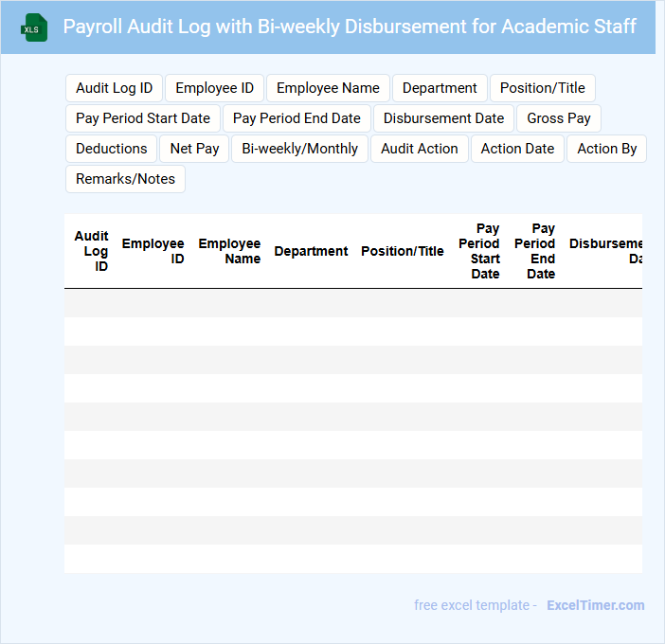The image size is (665, 644).
Task: Select the Action By tag
Action: tap(606, 149)
